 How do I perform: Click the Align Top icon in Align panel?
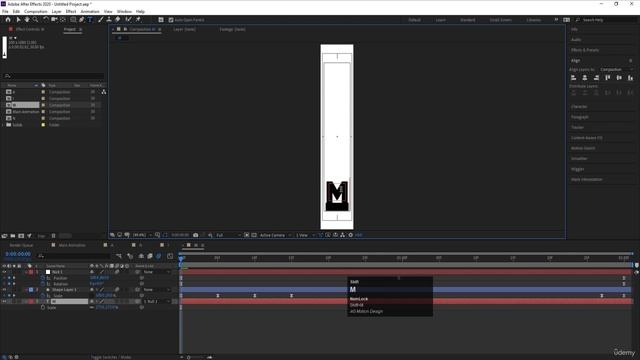[x=608, y=78]
